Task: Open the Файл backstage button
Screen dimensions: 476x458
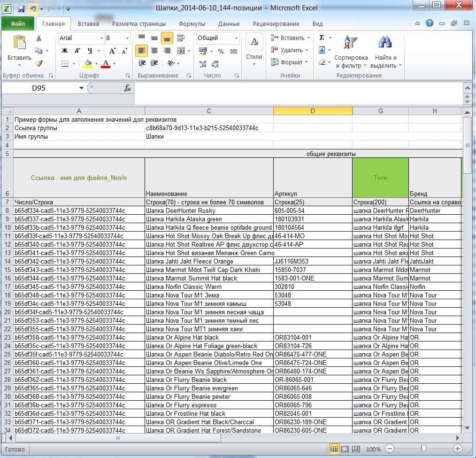Action: 18,23
